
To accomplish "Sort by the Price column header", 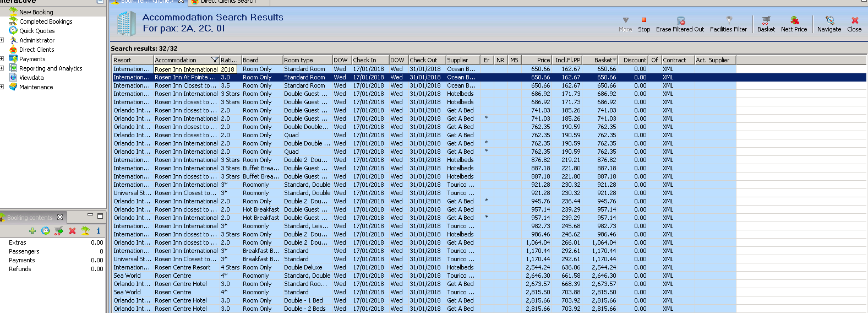I will point(537,60).
